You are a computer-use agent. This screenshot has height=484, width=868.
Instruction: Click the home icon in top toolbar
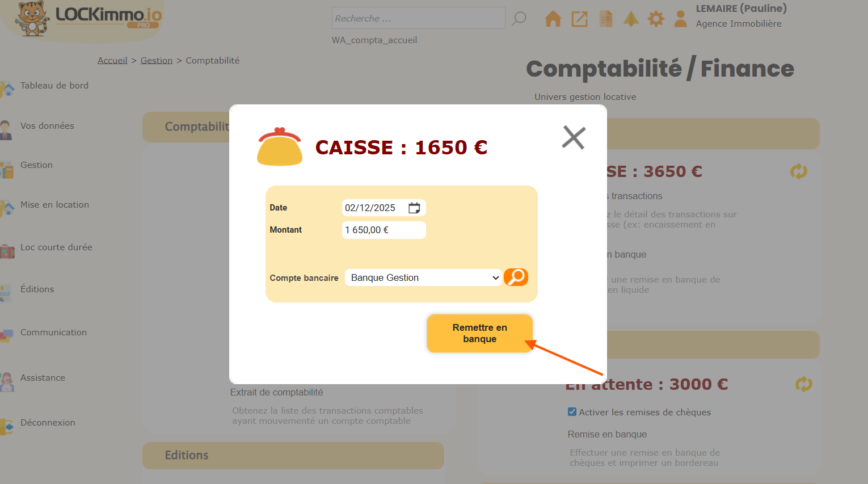click(553, 19)
